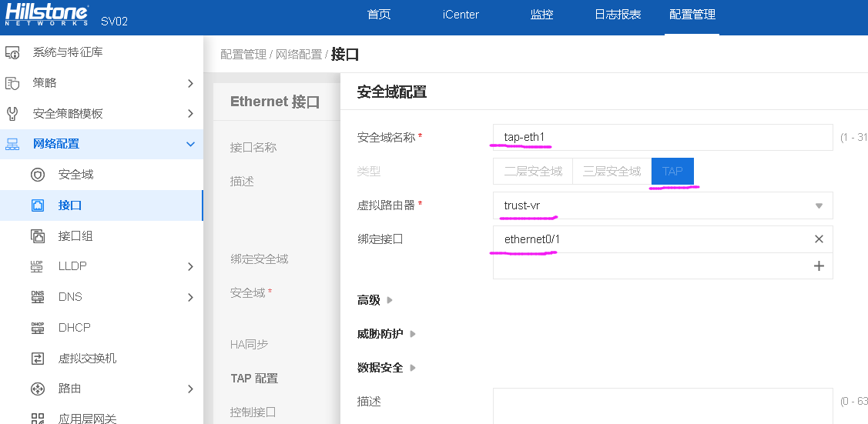The height and width of the screenshot is (424, 868).
Task: Select TAP zone type
Action: 672,172
